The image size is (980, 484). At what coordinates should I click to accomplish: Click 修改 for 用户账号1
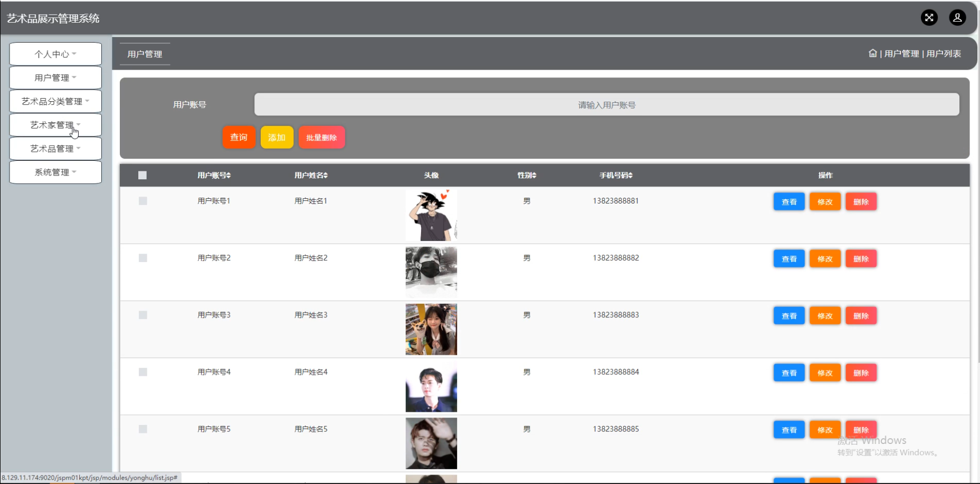(x=825, y=201)
